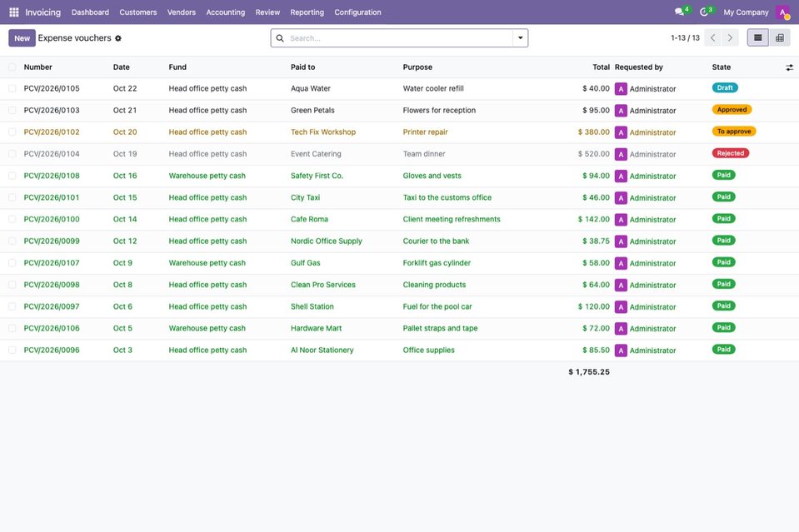Click the red Rejected state badge
This screenshot has width=799, height=532.
pyautogui.click(x=730, y=153)
